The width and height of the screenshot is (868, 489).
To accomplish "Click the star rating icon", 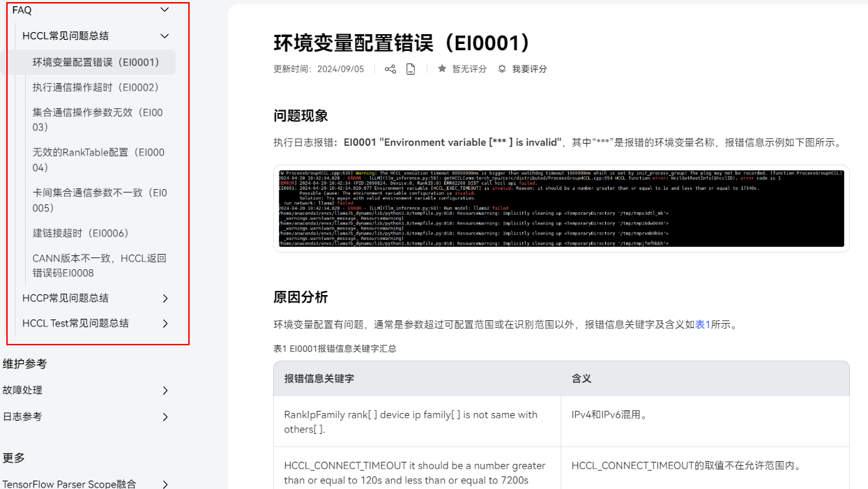I will pyautogui.click(x=442, y=68).
